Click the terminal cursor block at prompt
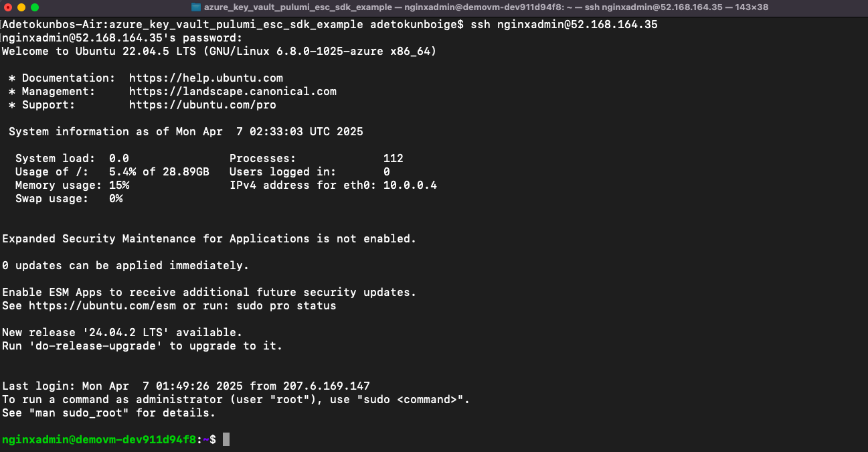The width and height of the screenshot is (868, 452). [226, 439]
